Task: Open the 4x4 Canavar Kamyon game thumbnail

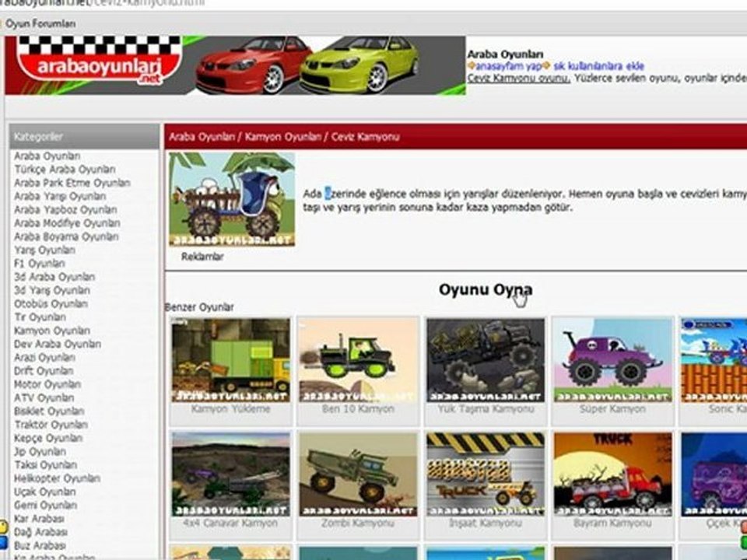Action: point(230,474)
